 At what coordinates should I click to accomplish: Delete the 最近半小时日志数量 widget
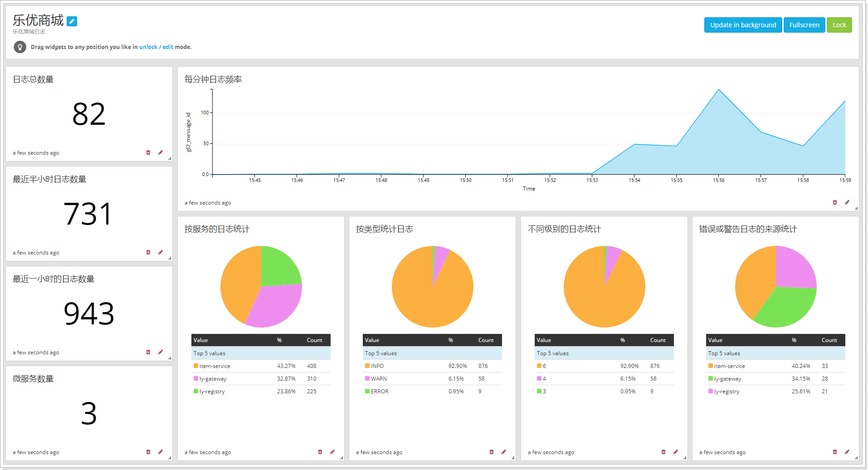(x=148, y=252)
